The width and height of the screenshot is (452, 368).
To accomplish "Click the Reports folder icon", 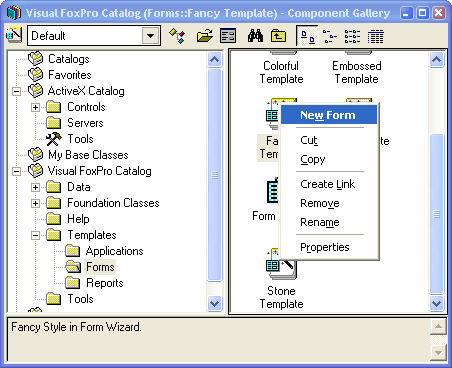I will pos(73,283).
